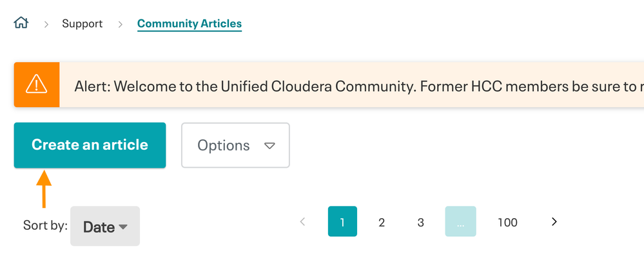The height and width of the screenshot is (255, 644).
Task: Go to the home icon in breadcrumb
Action: coord(21,23)
